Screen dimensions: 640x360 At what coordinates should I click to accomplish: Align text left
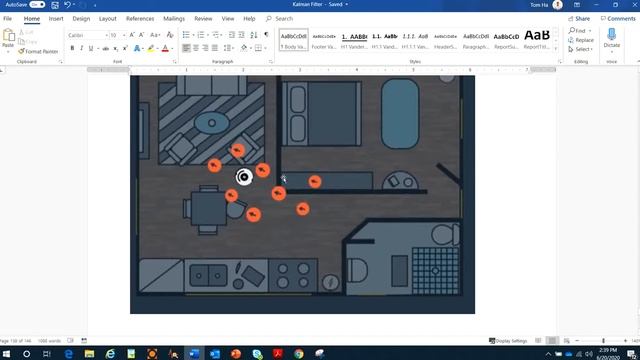186,48
